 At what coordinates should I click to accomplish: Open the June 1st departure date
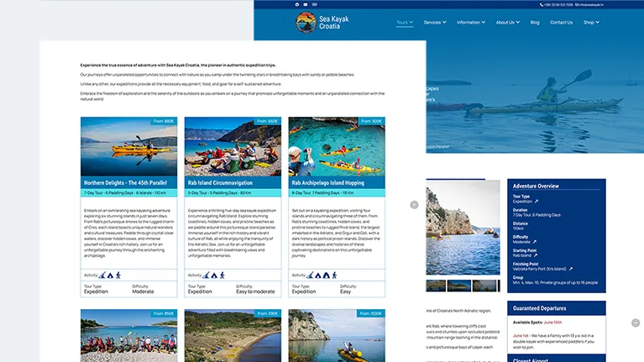(521, 336)
